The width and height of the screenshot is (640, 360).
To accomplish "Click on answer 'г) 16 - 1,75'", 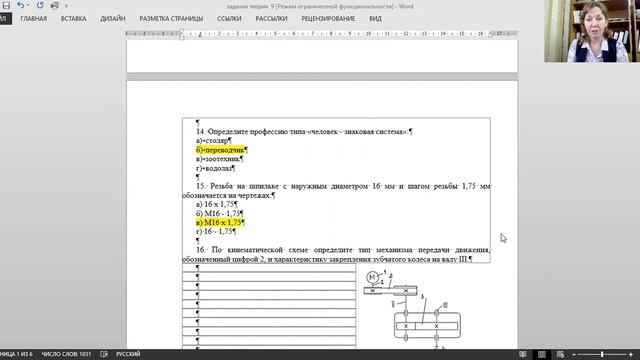I will [214, 231].
